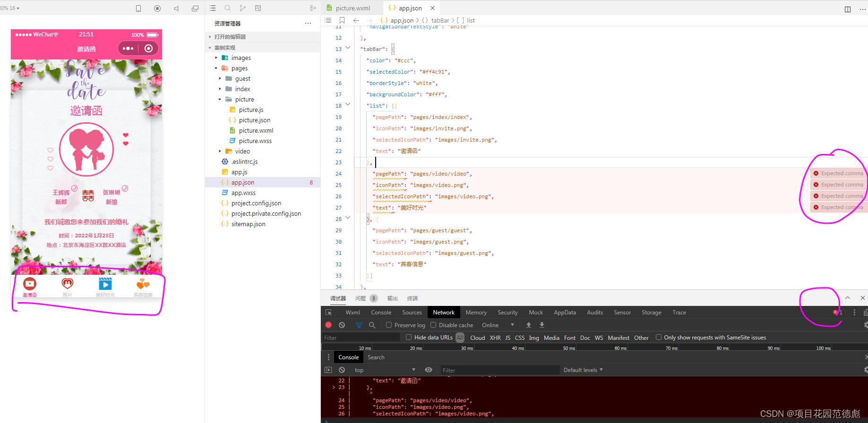Screen dimensions: 868x423
Task: Toggle the console live expression eye icon
Action: tap(429, 370)
